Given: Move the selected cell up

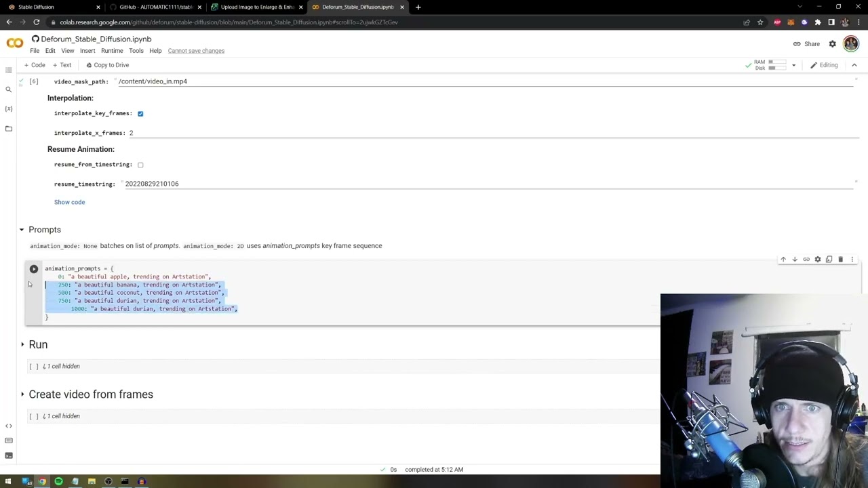Looking at the screenshot, I should click(783, 260).
